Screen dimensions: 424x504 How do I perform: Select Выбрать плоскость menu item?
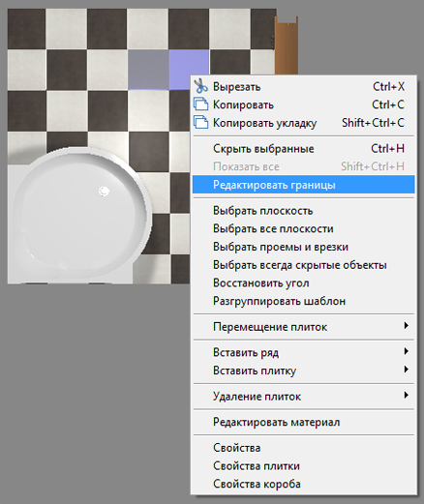tap(303, 210)
